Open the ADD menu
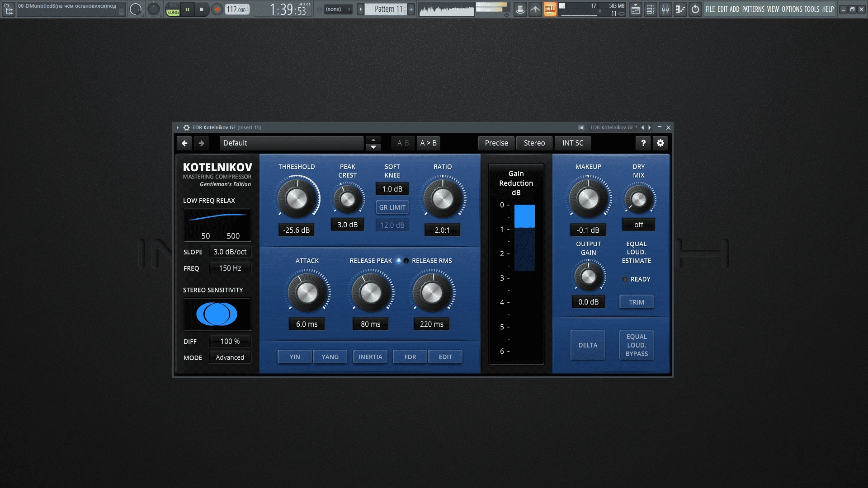The image size is (868, 488). point(735,9)
